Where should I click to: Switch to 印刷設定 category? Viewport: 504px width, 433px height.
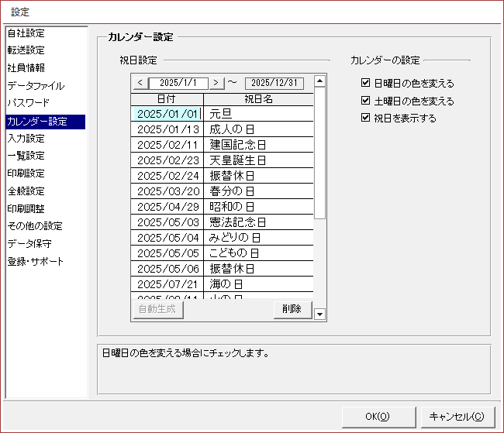pyautogui.click(x=26, y=174)
